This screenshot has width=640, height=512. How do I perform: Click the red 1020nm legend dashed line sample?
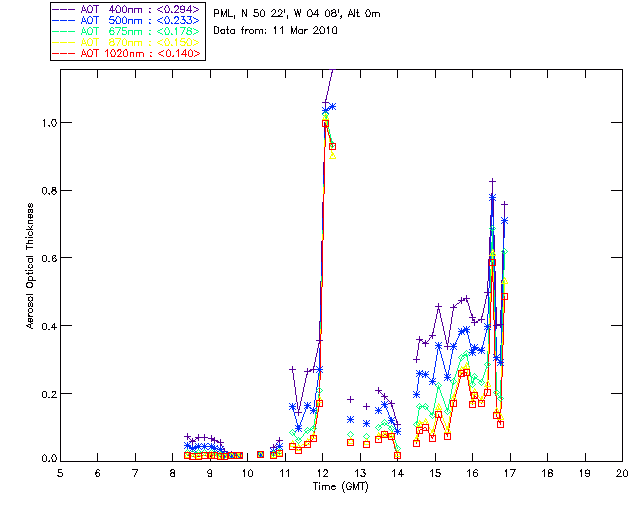(63, 53)
